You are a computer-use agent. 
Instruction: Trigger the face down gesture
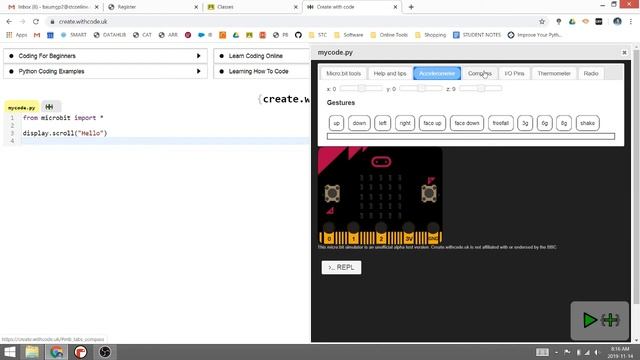coord(467,123)
